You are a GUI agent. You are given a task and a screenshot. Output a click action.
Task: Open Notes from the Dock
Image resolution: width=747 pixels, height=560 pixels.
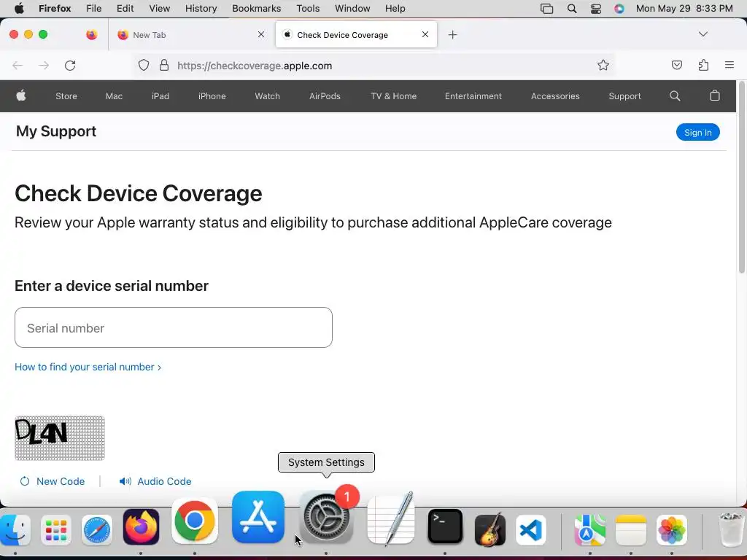point(631,529)
